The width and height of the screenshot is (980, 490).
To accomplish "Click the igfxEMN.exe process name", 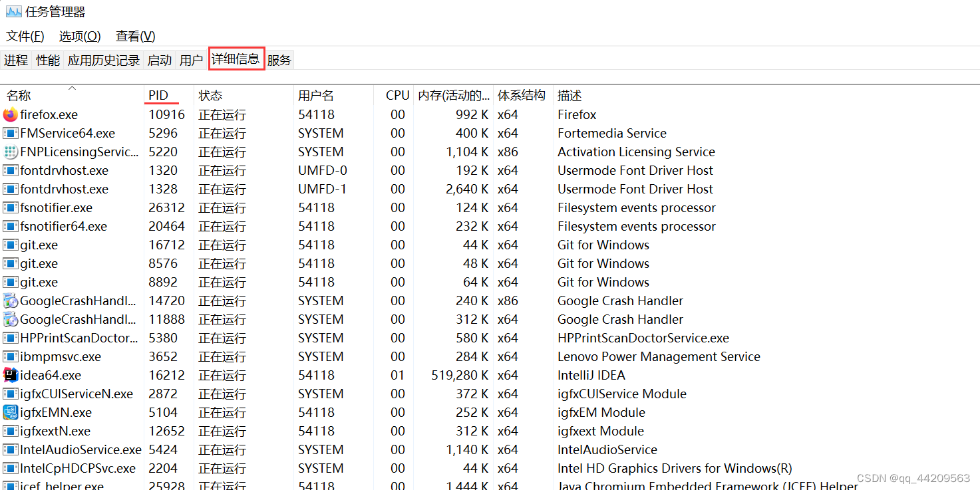I will point(56,412).
